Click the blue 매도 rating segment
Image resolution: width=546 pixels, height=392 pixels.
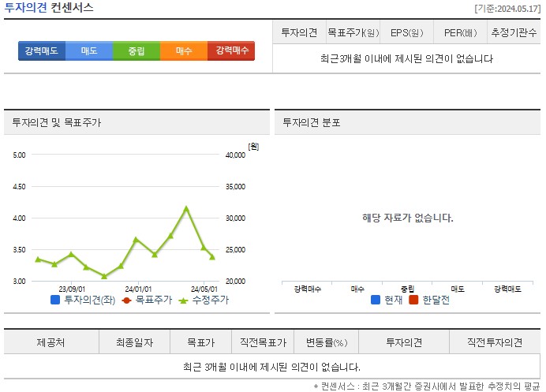89,50
